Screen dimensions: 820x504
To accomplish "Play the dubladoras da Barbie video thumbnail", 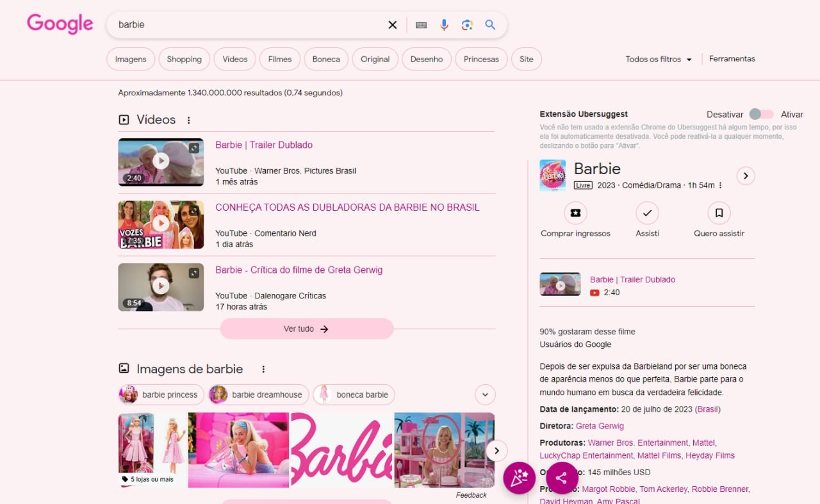I will (161, 225).
